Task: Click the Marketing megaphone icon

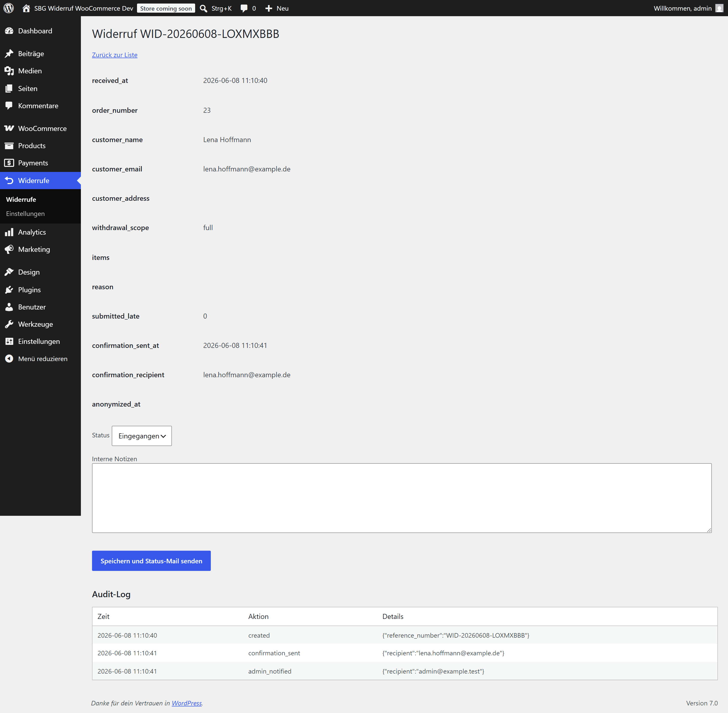Action: click(9, 249)
